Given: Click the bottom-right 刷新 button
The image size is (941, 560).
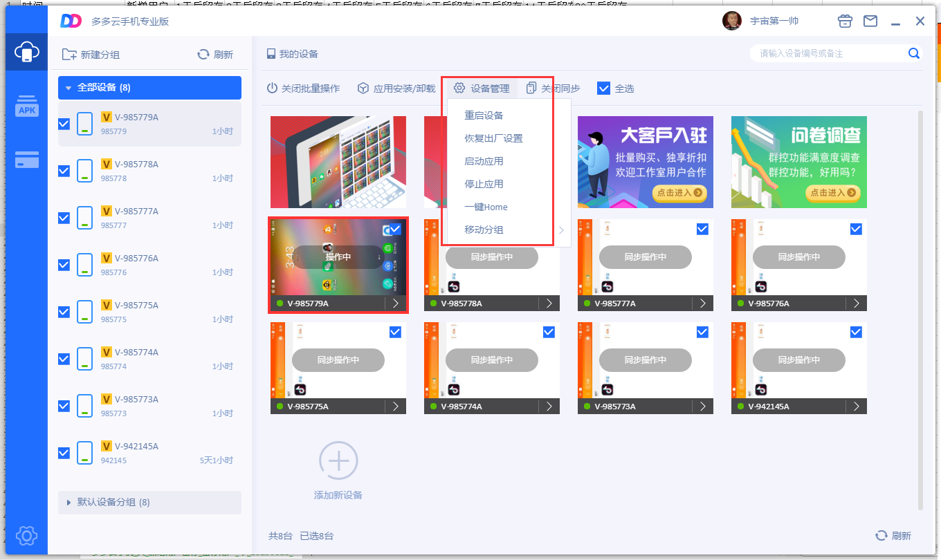Looking at the screenshot, I should 893,536.
